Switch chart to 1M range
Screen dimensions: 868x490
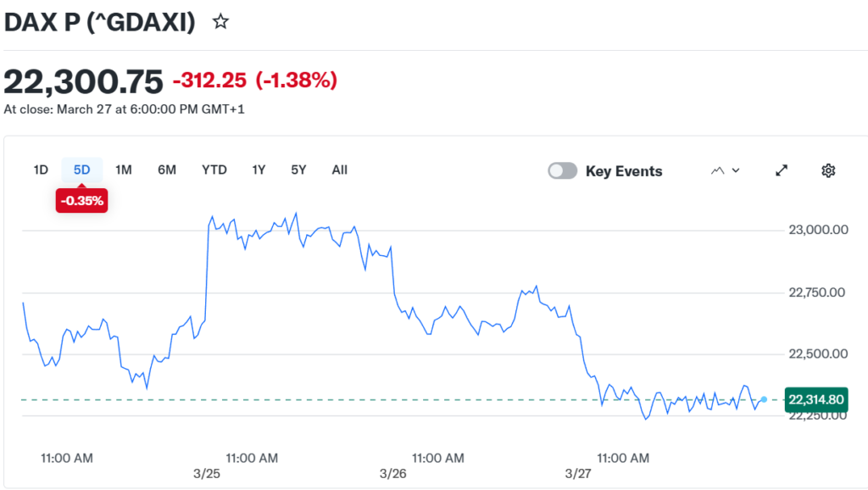tap(124, 170)
